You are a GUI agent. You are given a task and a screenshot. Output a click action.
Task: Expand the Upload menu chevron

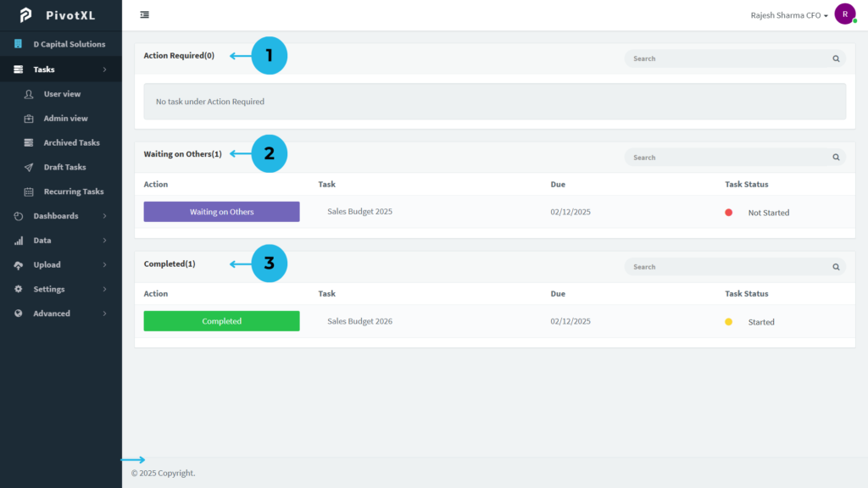[104, 264]
